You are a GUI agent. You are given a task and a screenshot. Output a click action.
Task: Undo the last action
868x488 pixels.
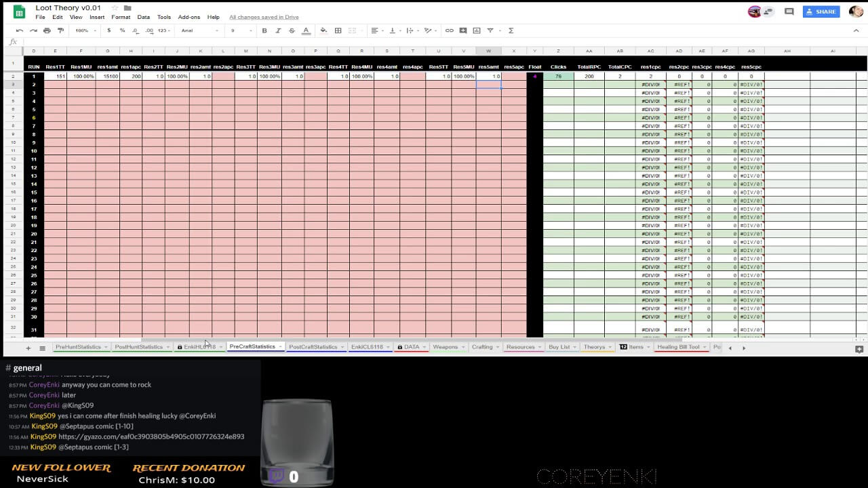pos(20,30)
